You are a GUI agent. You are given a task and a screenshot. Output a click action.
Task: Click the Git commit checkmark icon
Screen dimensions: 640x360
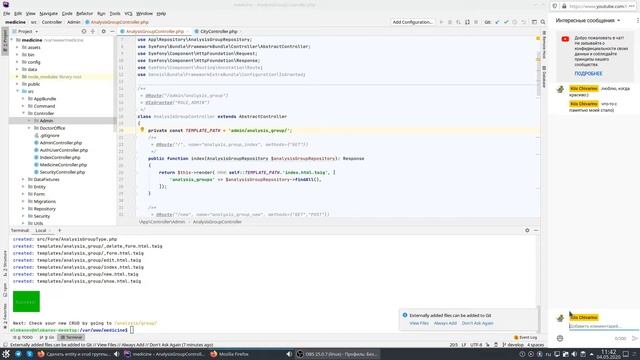tap(506, 22)
